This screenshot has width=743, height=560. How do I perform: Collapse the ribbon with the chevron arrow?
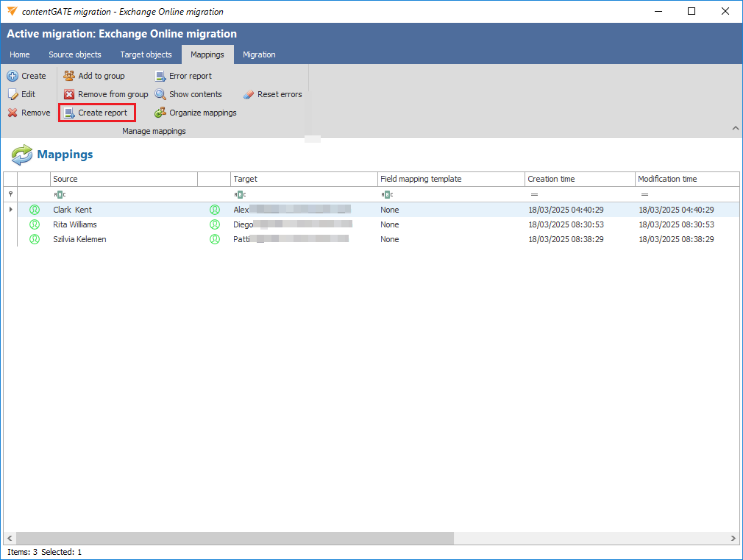(735, 129)
